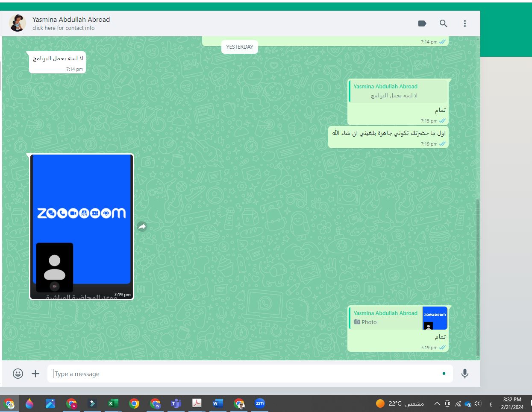Open Yasmina Abdullah Abroad profile picture
Viewport: 532px width, 412px height.
[x=18, y=23]
